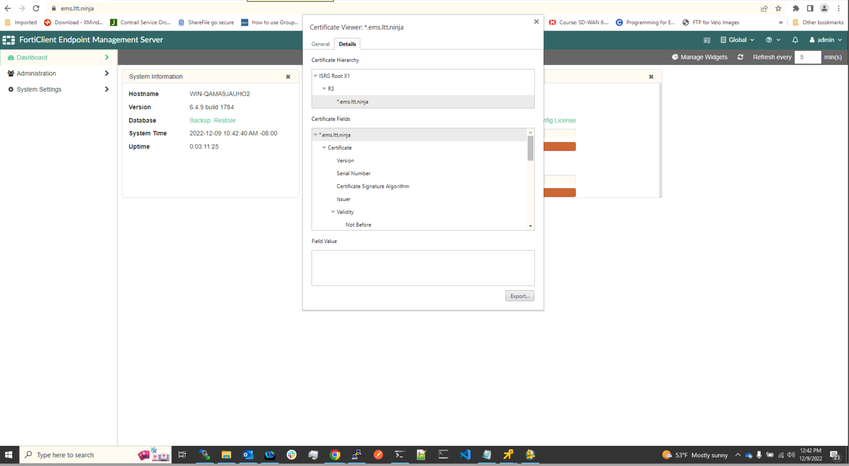The height and width of the screenshot is (466, 849).
Task: Click inside the Field Value box
Action: 423,268
